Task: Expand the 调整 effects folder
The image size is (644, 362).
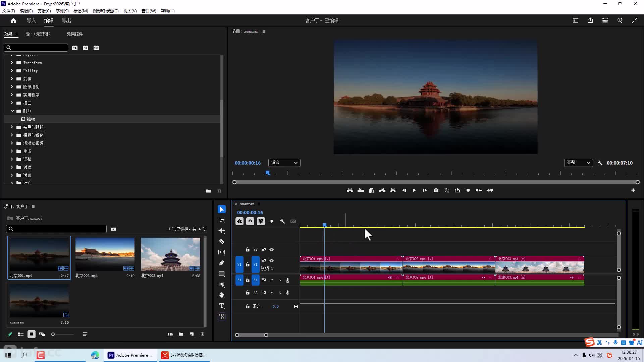Action: pyautogui.click(x=12, y=159)
